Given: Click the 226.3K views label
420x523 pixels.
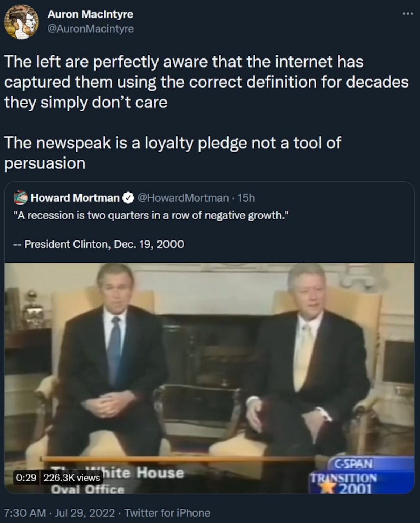Looking at the screenshot, I should 72,477.
